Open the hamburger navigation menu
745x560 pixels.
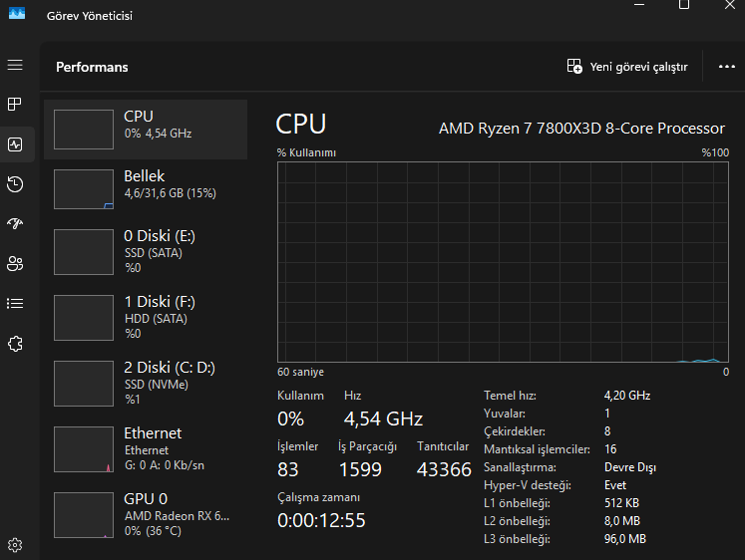(15, 65)
